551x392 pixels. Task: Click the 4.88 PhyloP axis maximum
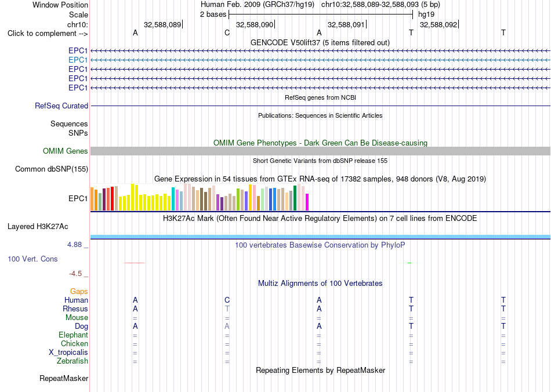74,245
